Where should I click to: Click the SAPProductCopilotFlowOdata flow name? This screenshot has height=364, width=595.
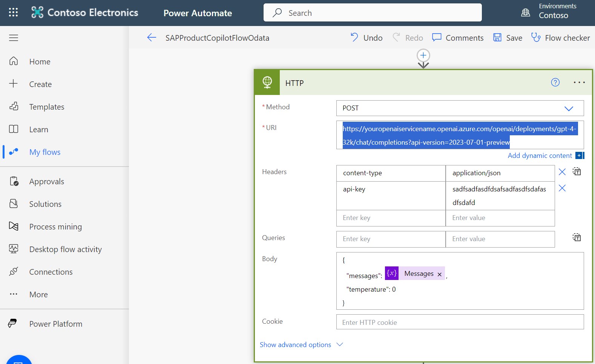tap(217, 38)
